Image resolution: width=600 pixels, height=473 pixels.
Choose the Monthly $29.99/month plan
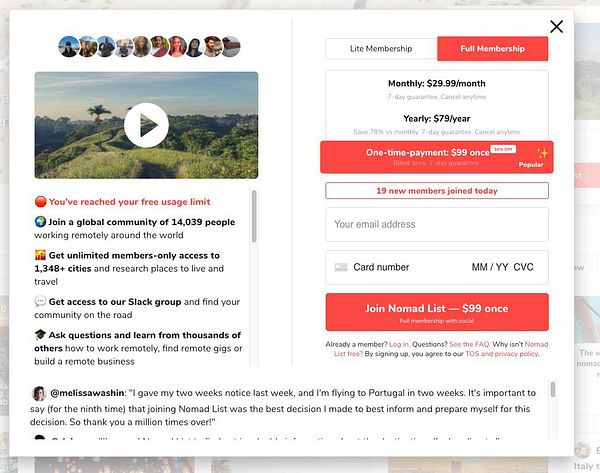coord(437,89)
